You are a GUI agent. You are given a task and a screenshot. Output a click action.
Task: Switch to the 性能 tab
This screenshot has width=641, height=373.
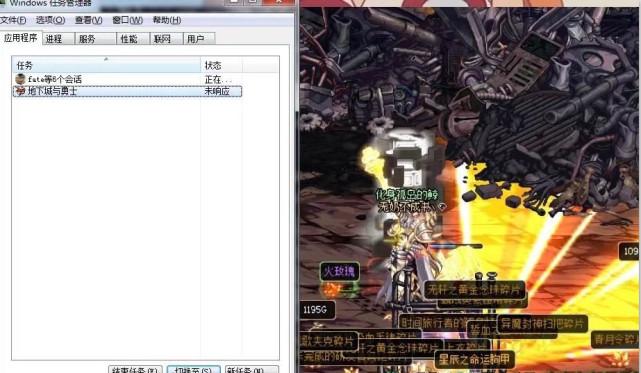(x=133, y=39)
